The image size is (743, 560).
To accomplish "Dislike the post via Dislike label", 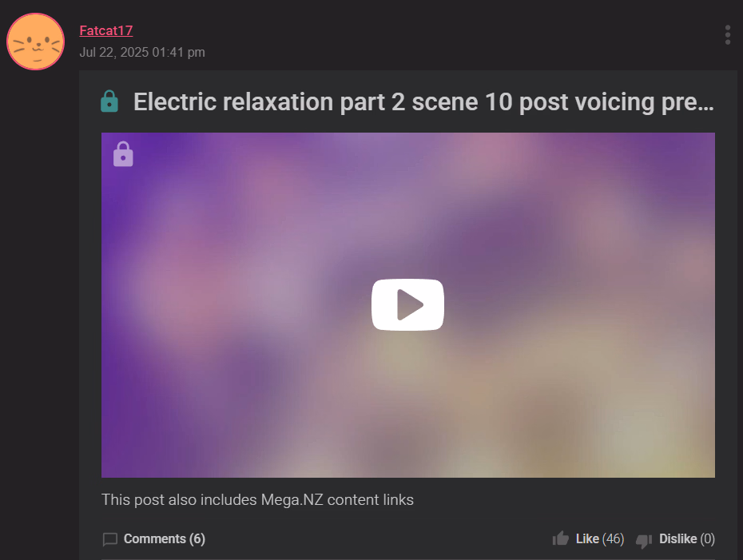I will pyautogui.click(x=677, y=538).
